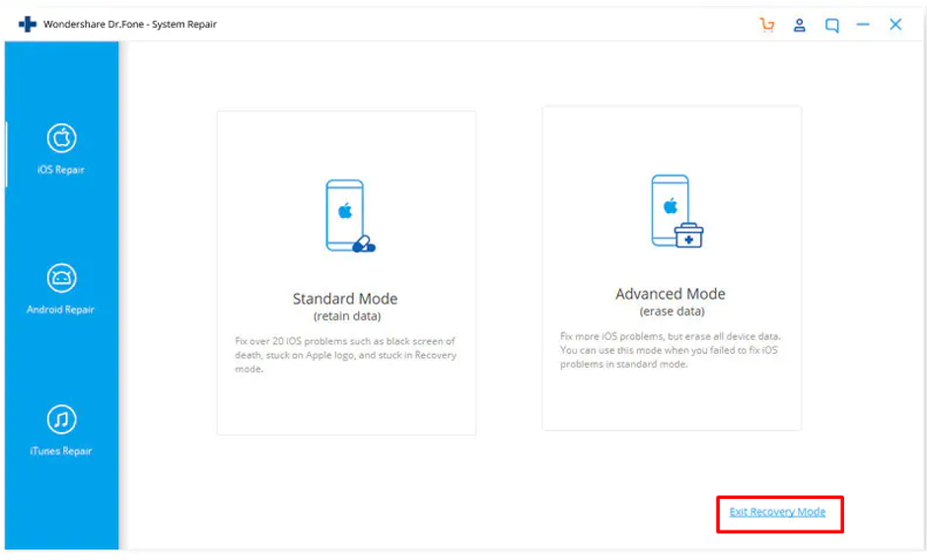
Task: Click the shopping cart icon
Action: coord(767,25)
